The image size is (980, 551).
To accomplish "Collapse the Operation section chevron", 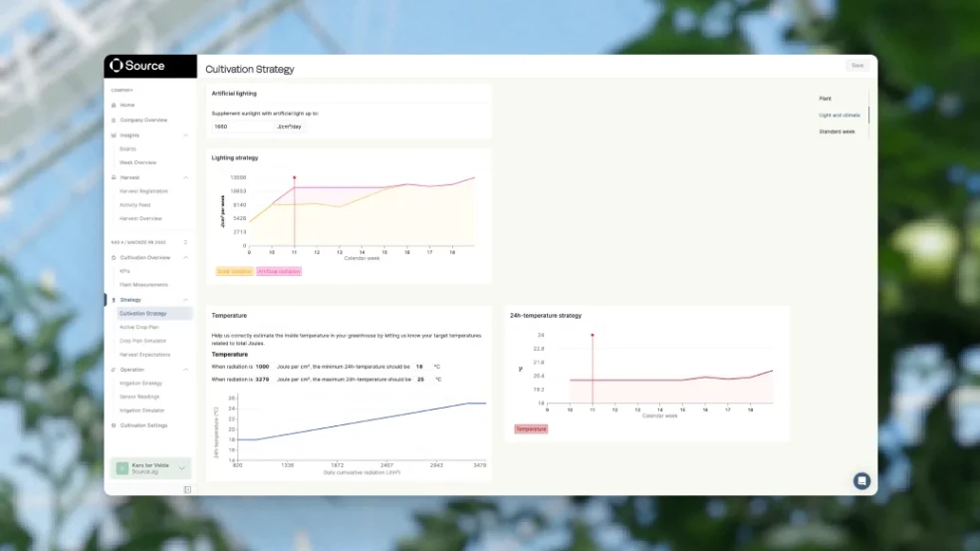I will pos(185,370).
